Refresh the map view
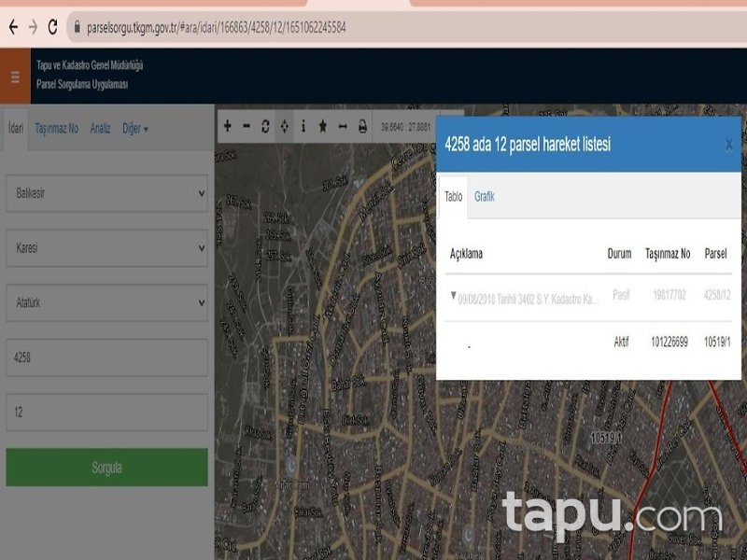The width and height of the screenshot is (747, 560). (265, 126)
